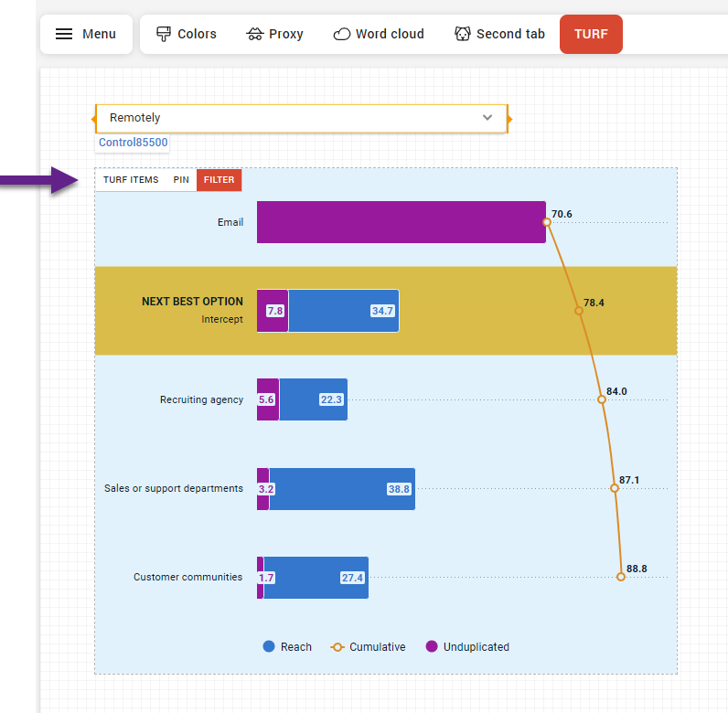This screenshot has height=713, width=728.
Task: Expand the Remotely dropdown chevron
Action: point(487,118)
